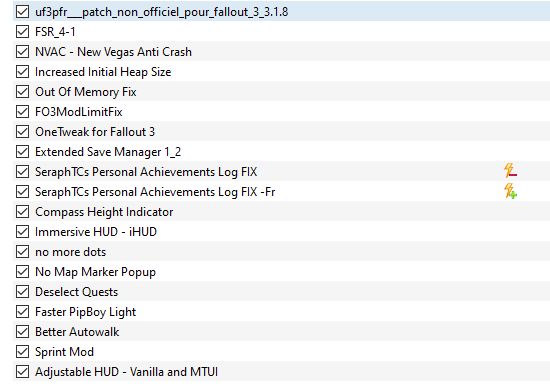Uncheck OneTweak for Fallout 3
Viewport: 550px width, 386px height.
[x=22, y=131]
